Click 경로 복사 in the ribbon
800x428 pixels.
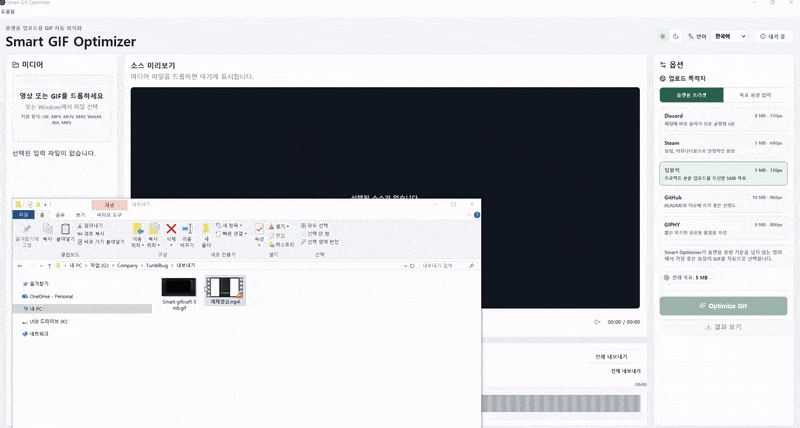pyautogui.click(x=91, y=234)
